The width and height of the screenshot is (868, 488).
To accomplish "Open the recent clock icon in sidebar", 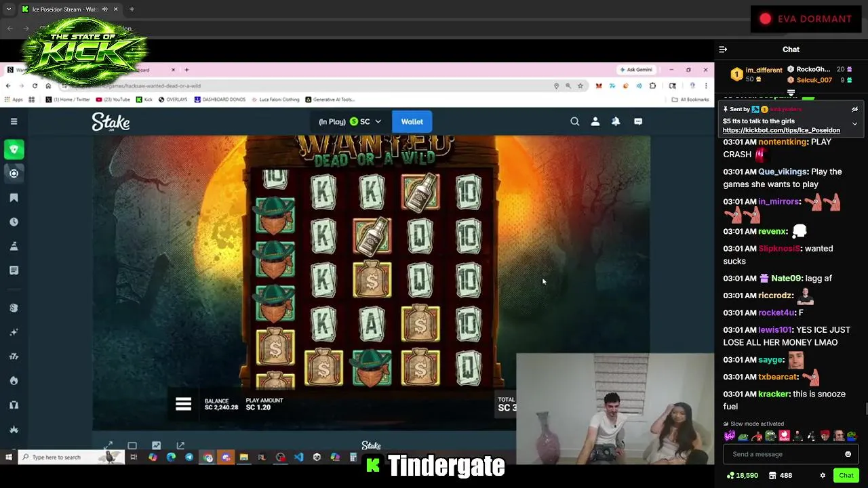I will [x=14, y=222].
